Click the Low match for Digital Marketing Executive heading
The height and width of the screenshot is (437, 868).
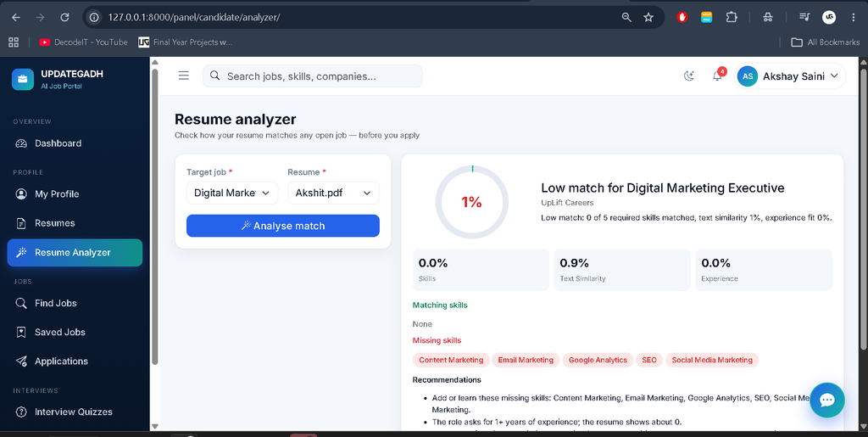click(x=663, y=188)
